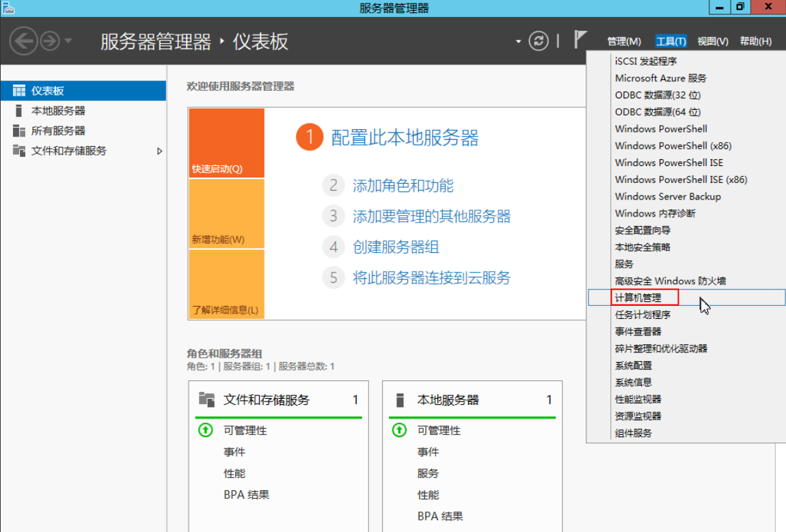The width and height of the screenshot is (786, 532).
Task: Click the back navigation arrow icon
Action: pos(23,41)
